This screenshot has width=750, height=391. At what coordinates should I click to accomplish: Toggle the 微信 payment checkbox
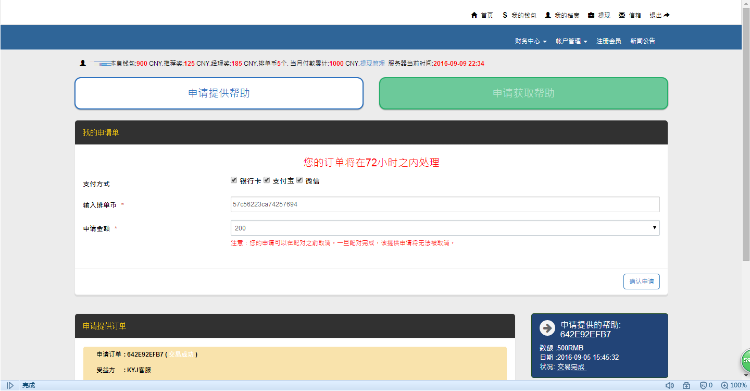[299, 180]
